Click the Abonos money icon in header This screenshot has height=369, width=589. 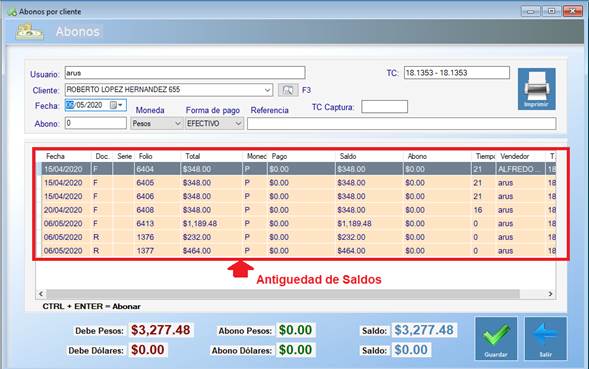point(29,32)
